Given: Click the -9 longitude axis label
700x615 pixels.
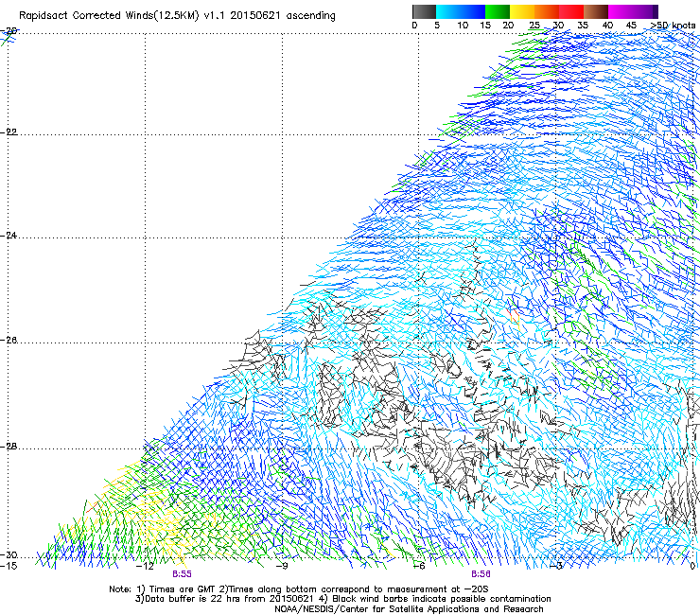Looking at the screenshot, I should [282, 567].
